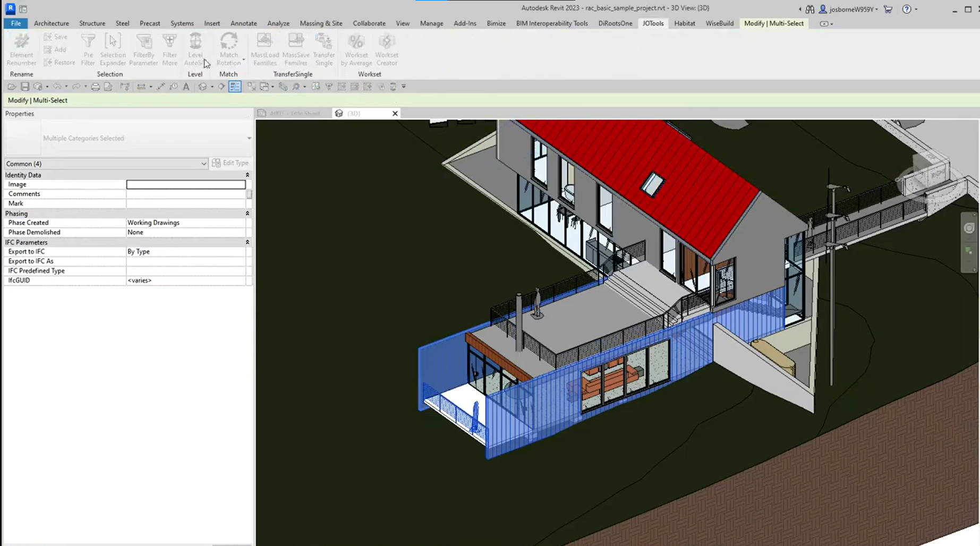Redo the last undone action
This screenshot has height=546, width=980.
76,87
